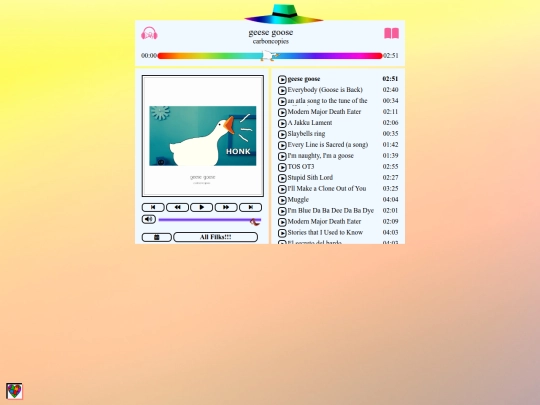Play icon beside I'm naughty, I'm a goose
The image size is (540, 405).
[x=282, y=156]
